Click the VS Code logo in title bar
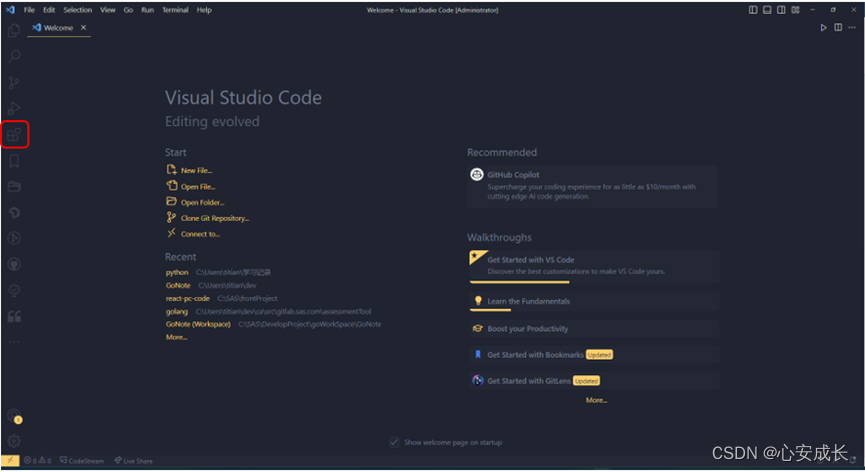865x472 pixels. tap(10, 10)
